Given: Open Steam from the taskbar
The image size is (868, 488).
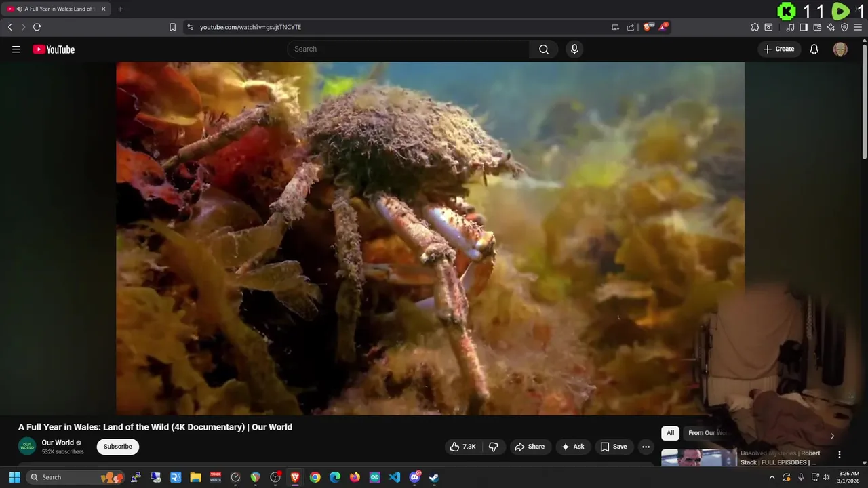Looking at the screenshot, I should tap(434, 477).
